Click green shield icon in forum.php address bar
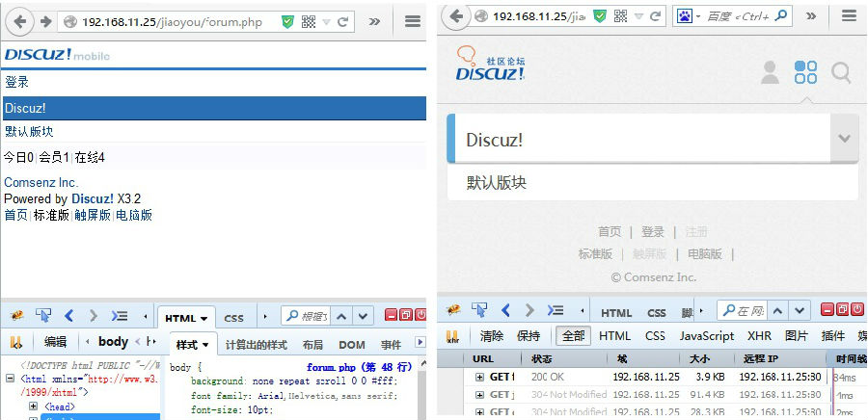 [x=287, y=21]
